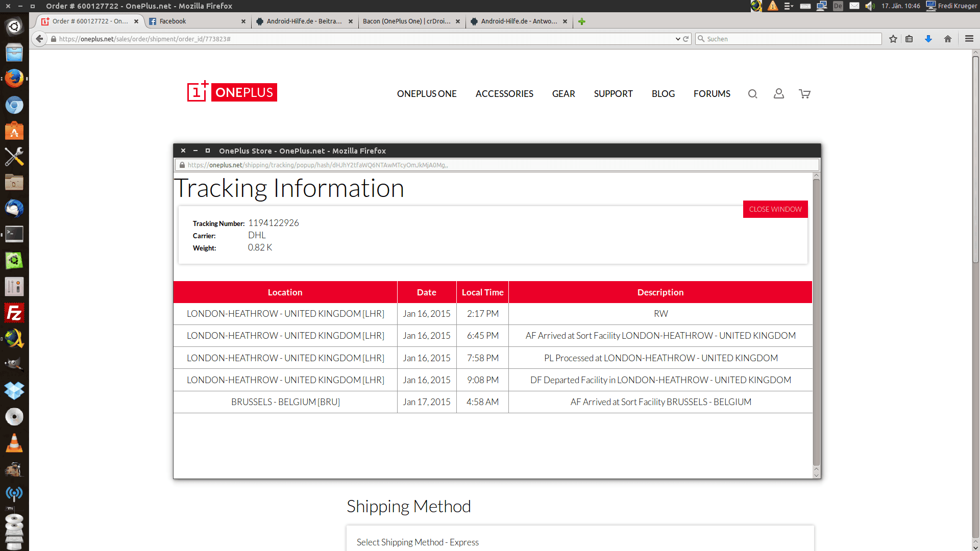Switch to Bacon (OnePlus One) crDroid tab
980x551 pixels.
(x=411, y=21)
